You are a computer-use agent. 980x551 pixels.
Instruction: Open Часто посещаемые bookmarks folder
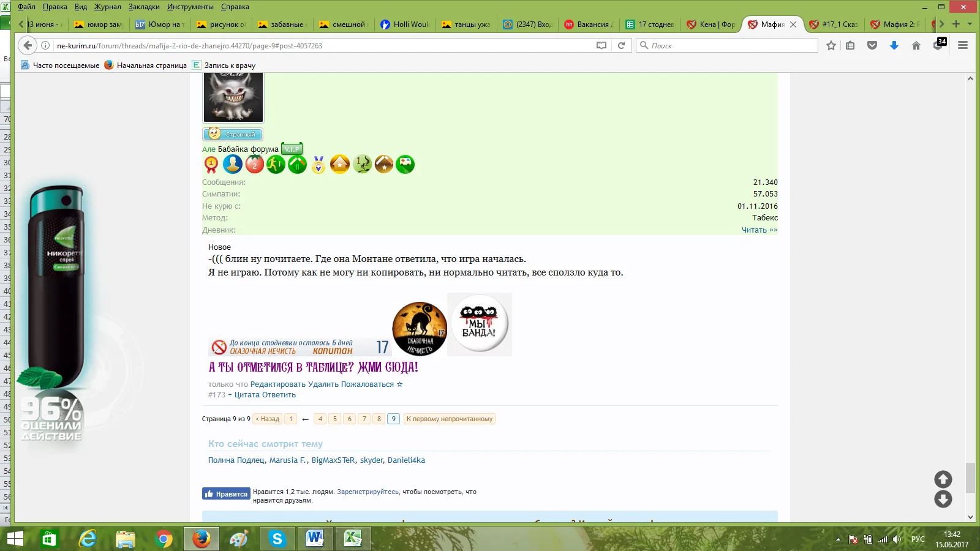(x=60, y=66)
